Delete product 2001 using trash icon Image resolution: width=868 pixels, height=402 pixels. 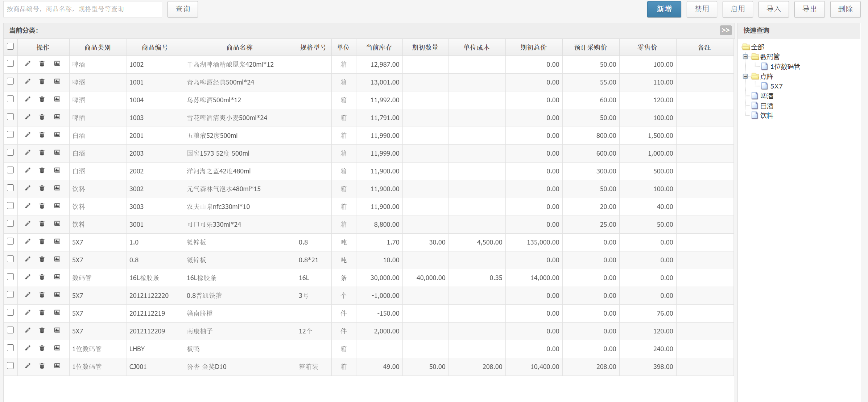[42, 135]
